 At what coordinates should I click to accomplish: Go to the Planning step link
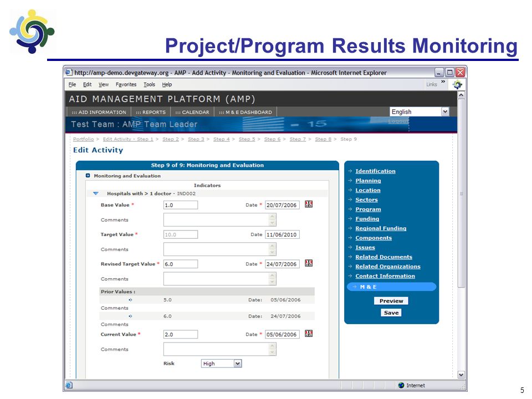[x=368, y=181]
